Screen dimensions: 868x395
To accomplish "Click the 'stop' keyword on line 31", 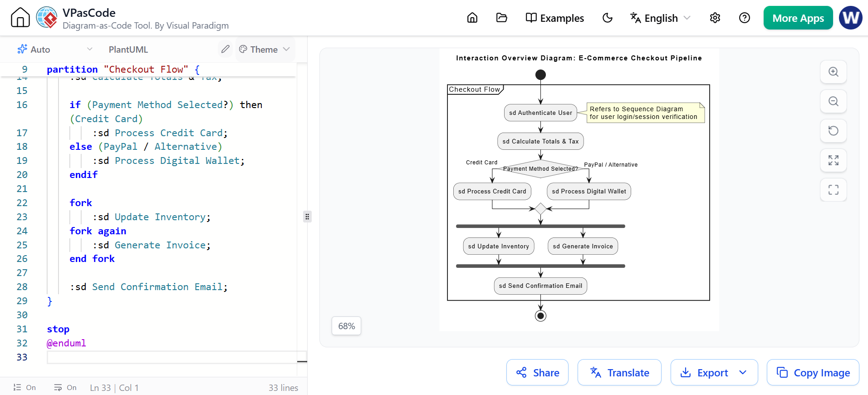I will click(x=58, y=329).
